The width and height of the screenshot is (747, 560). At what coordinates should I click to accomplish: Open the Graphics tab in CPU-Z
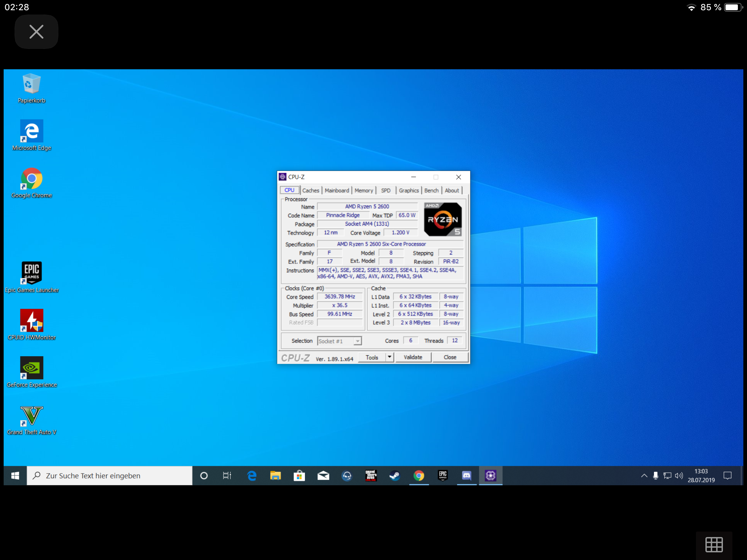coord(409,190)
